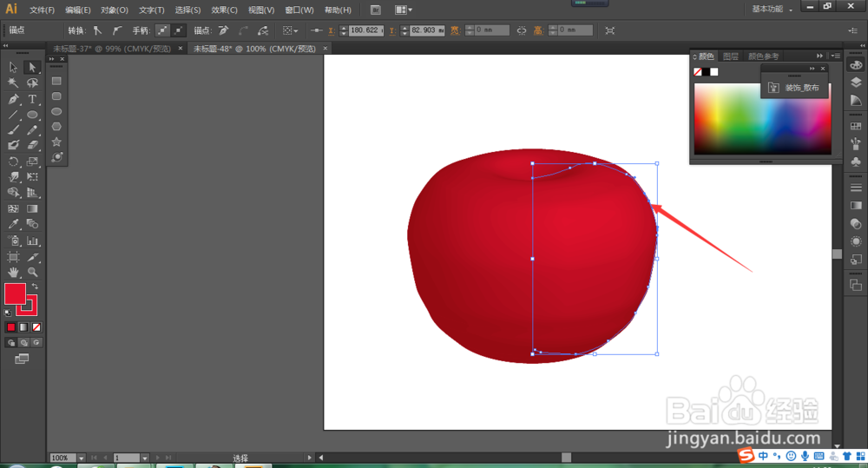
Task: Select the Shape Builder tool
Action: click(13, 193)
